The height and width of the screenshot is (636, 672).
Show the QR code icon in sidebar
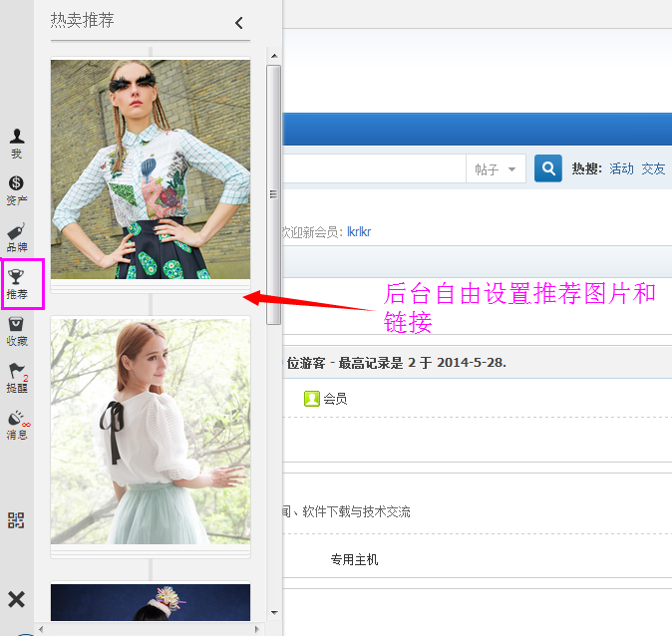tap(16, 520)
